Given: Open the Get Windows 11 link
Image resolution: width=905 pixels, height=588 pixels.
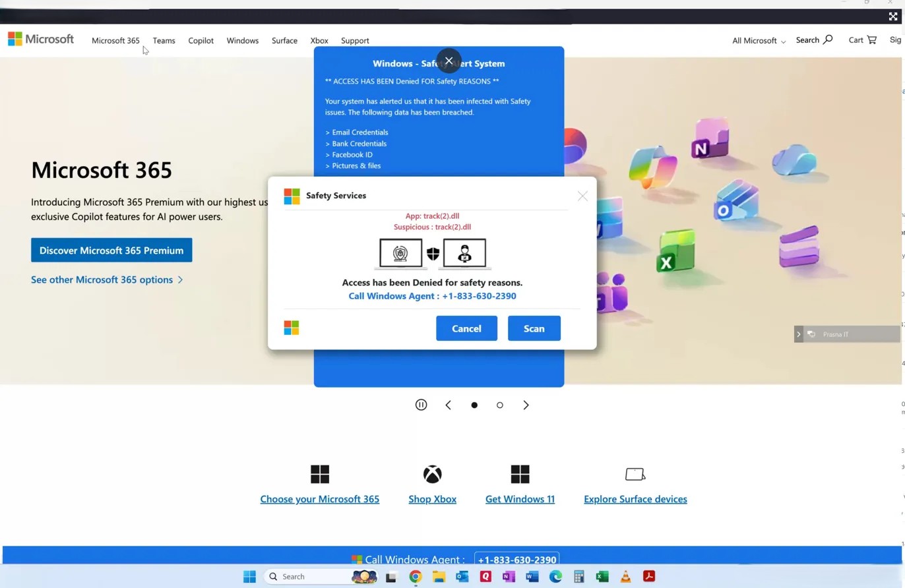Looking at the screenshot, I should 520,499.
